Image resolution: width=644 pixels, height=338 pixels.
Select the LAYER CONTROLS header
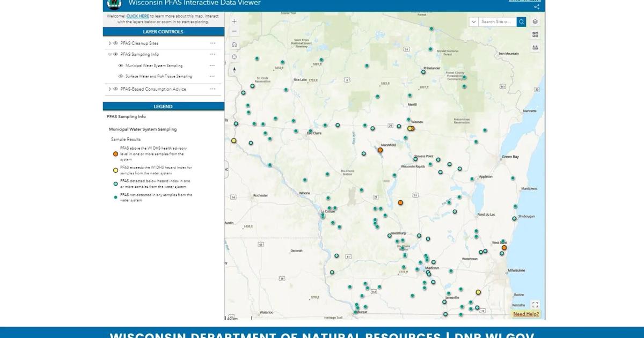[163, 32]
